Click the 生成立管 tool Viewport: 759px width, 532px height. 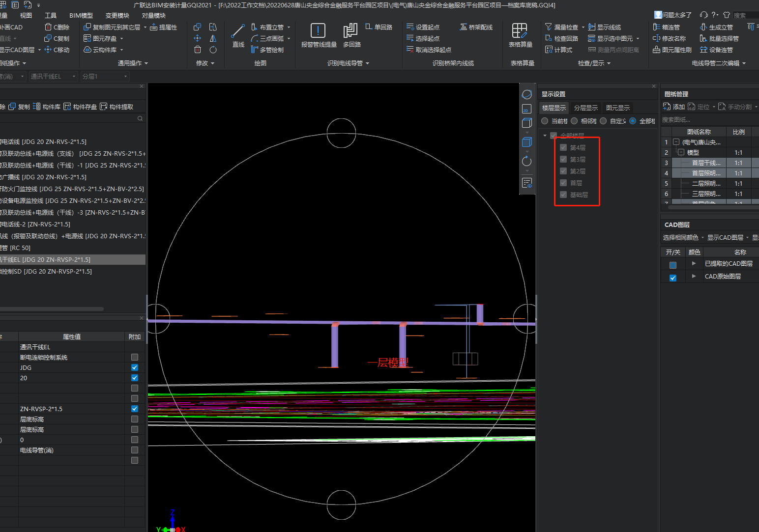[716, 27]
